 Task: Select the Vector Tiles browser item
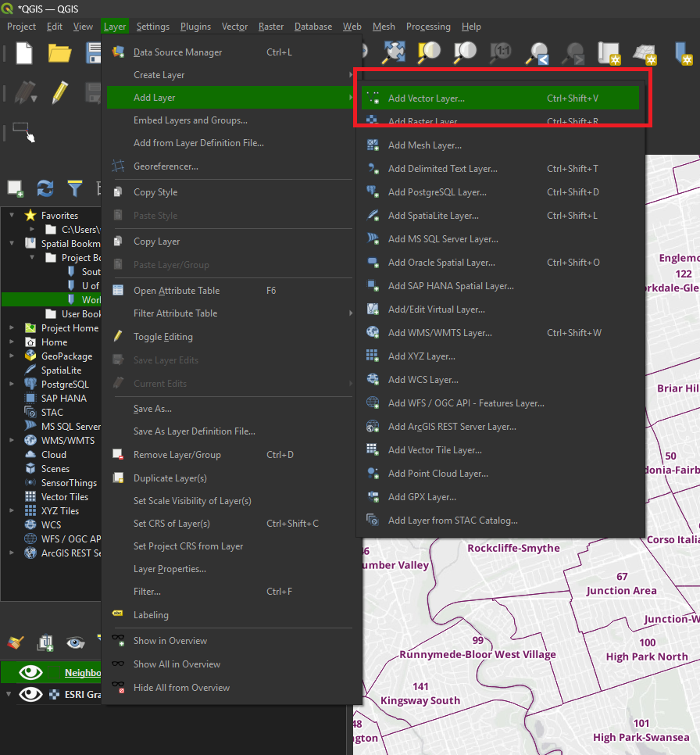pos(65,496)
